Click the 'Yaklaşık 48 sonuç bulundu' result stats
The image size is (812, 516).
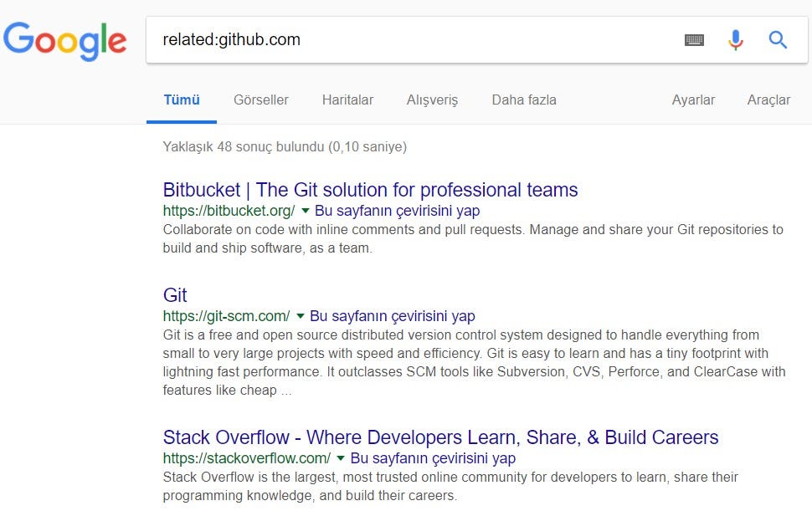pyautogui.click(x=285, y=147)
